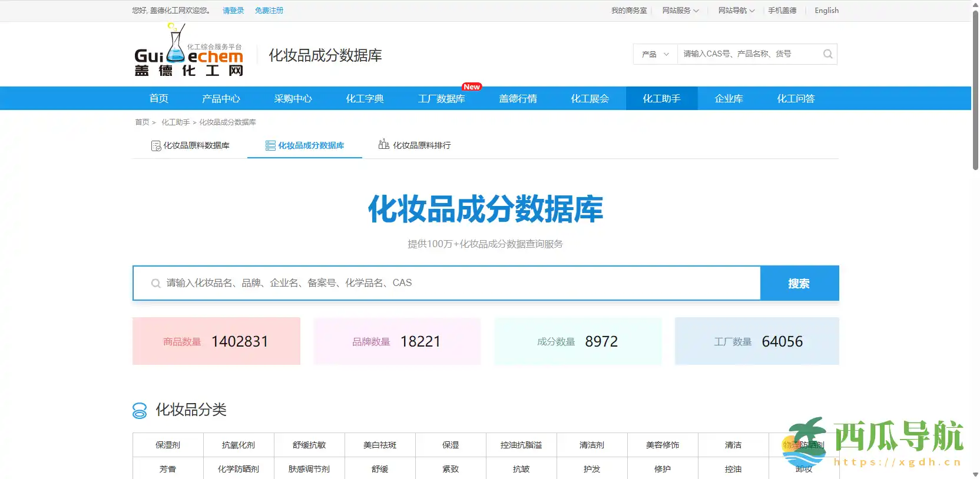Click the Guidechem logo
Image resolution: width=980 pixels, height=479 pixels.
(x=188, y=52)
